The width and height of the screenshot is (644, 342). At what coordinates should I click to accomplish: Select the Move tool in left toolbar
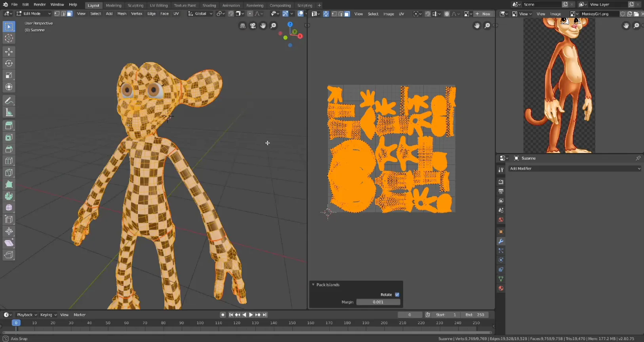click(9, 52)
